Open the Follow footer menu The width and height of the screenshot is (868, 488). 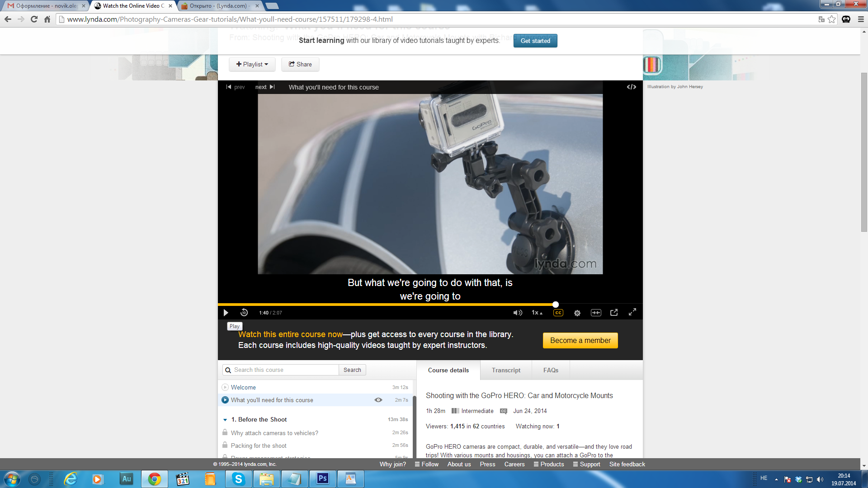click(427, 464)
